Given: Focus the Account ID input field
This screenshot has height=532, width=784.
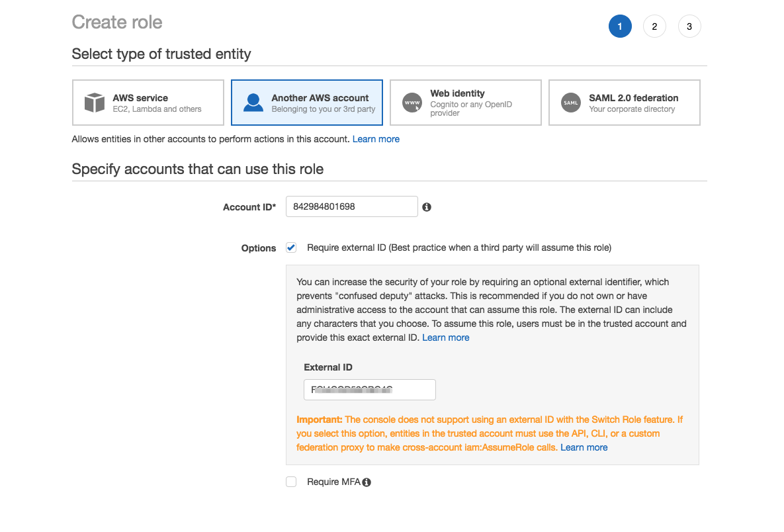Looking at the screenshot, I should tap(352, 206).
